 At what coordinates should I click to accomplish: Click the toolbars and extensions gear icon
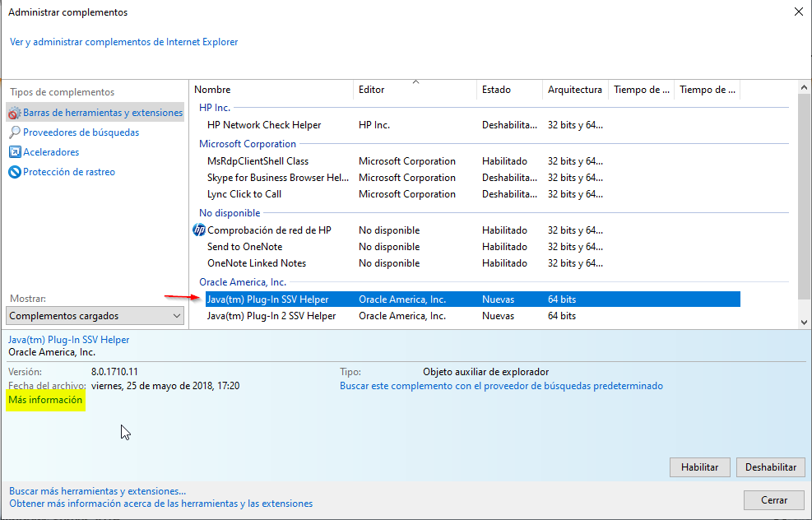pos(14,113)
